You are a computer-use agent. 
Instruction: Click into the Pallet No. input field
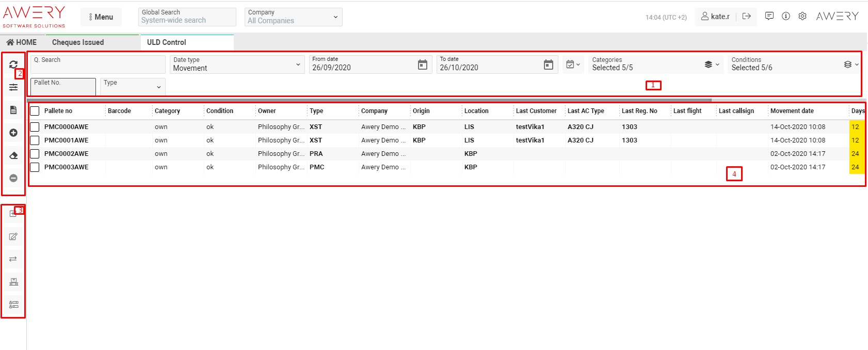pyautogui.click(x=63, y=87)
